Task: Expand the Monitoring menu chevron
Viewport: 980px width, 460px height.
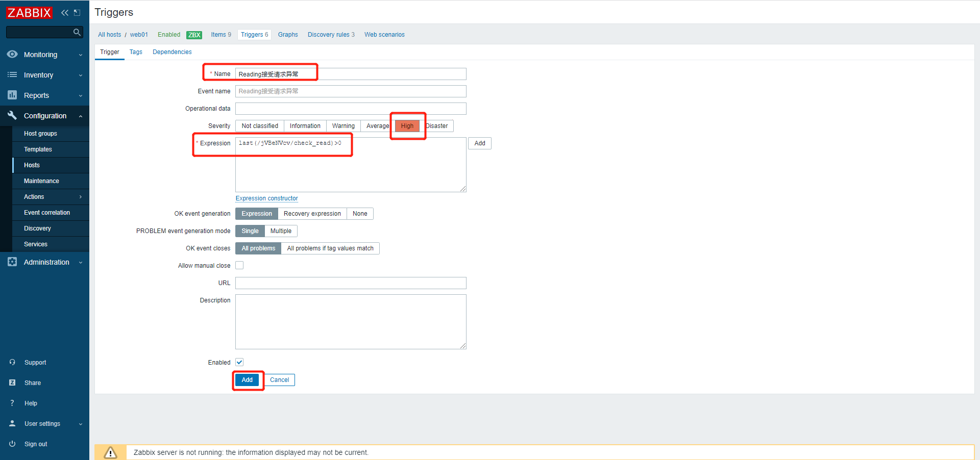Action: 81,55
